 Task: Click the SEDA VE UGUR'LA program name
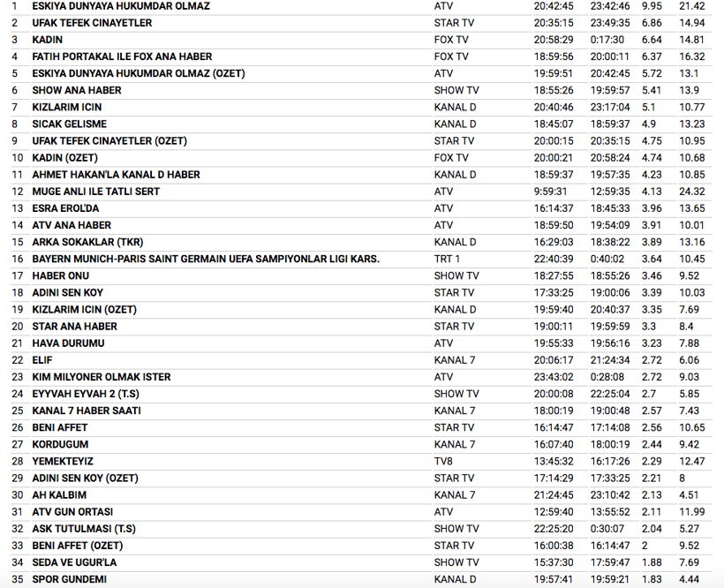(74, 562)
